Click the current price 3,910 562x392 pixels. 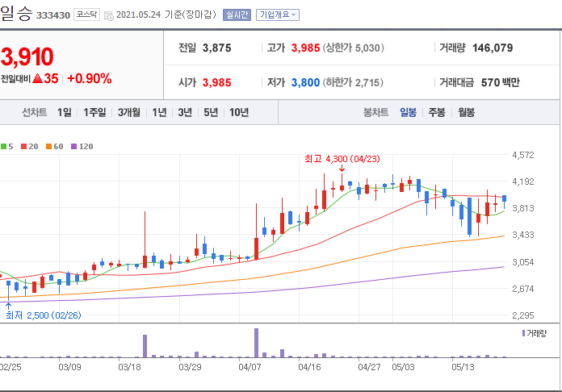pyautogui.click(x=27, y=56)
